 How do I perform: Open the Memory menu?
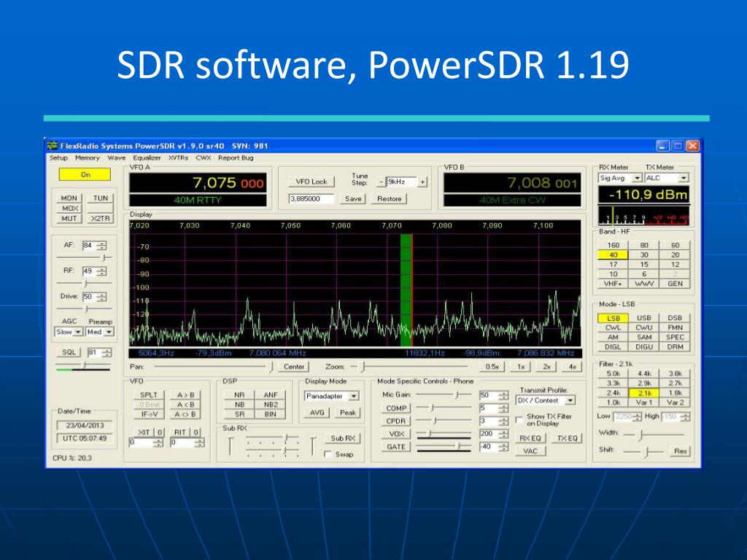(x=88, y=158)
